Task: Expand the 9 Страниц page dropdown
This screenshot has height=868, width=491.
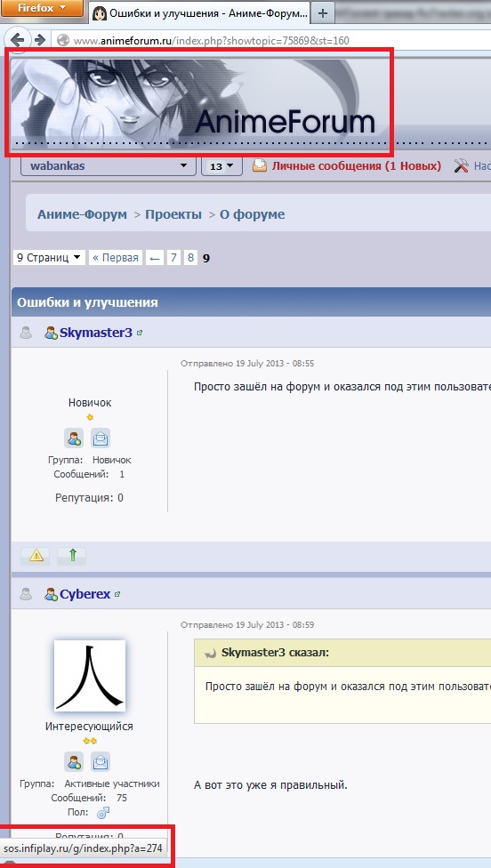Action: (x=49, y=257)
